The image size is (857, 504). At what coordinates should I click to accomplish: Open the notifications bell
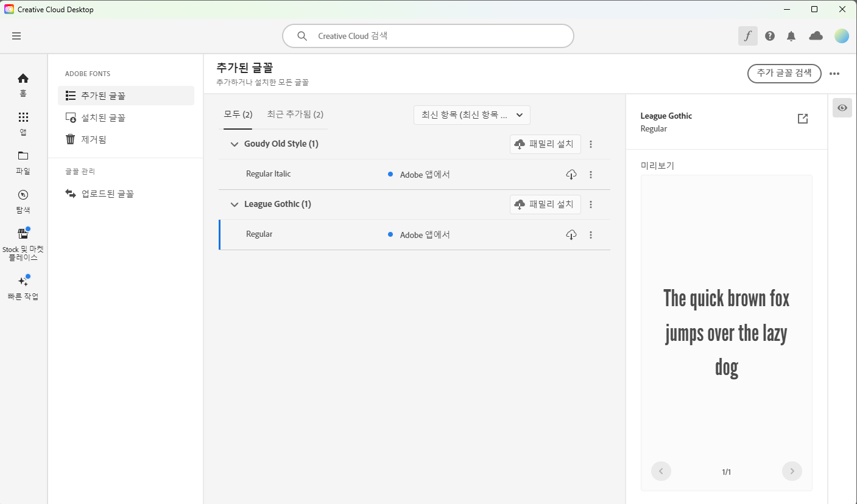(791, 36)
